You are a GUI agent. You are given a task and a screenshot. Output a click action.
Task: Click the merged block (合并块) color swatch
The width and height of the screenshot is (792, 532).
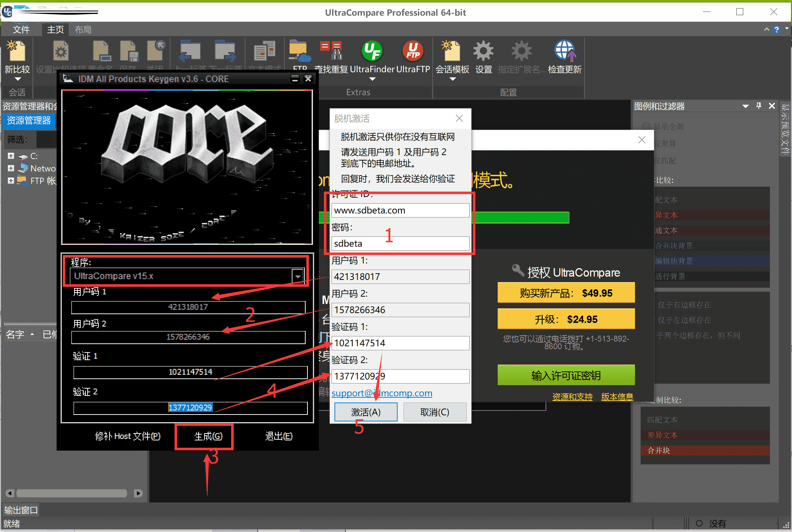705,450
